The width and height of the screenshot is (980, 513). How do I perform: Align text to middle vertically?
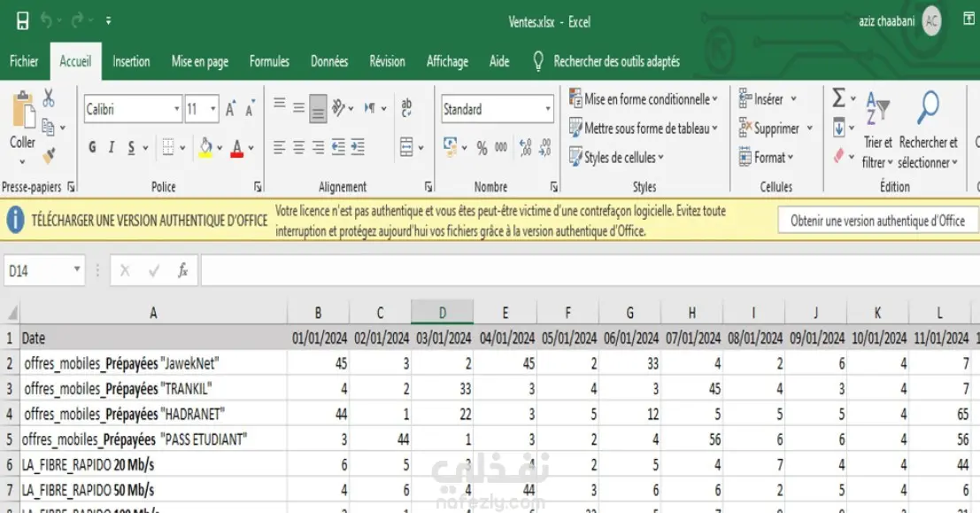pyautogui.click(x=298, y=107)
